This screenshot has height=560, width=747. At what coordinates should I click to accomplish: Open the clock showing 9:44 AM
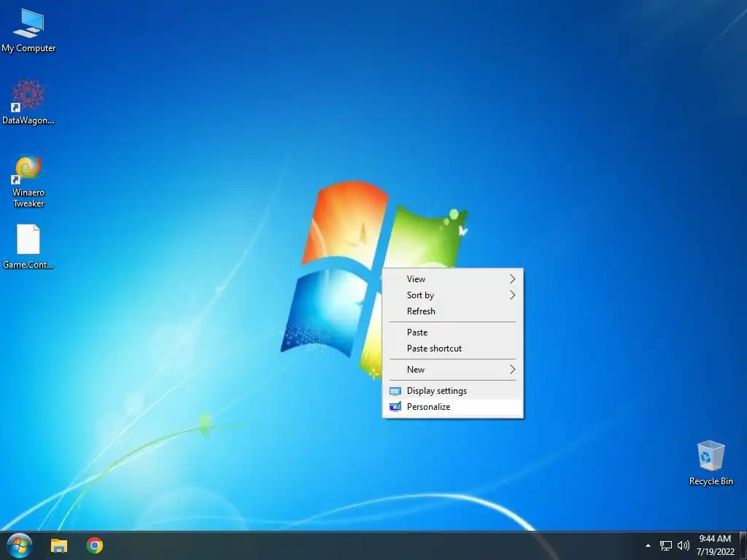715,545
